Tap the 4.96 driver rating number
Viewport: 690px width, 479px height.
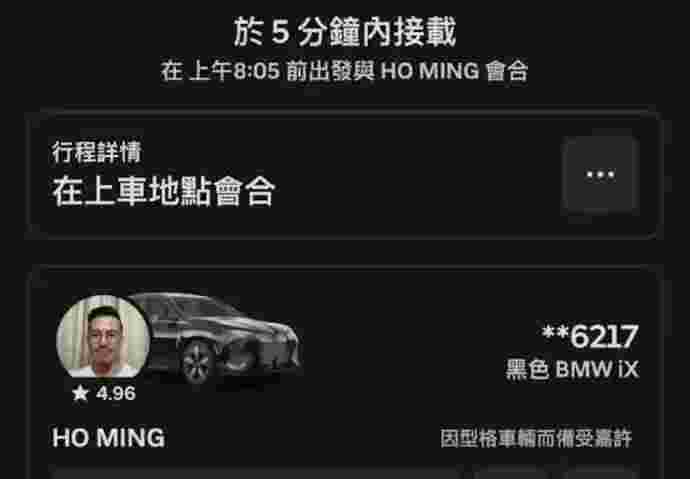[116, 393]
